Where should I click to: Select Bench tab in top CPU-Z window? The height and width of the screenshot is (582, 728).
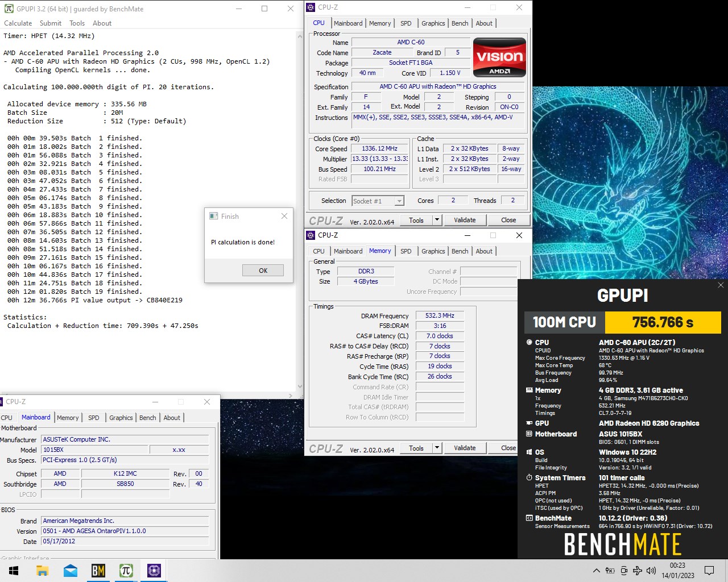coord(460,23)
